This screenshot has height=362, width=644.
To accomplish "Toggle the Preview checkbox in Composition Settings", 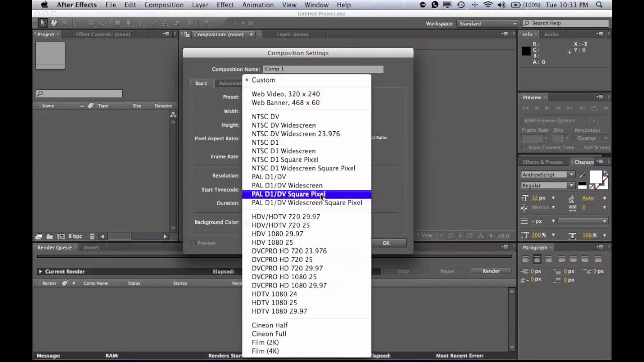I will coord(193,243).
